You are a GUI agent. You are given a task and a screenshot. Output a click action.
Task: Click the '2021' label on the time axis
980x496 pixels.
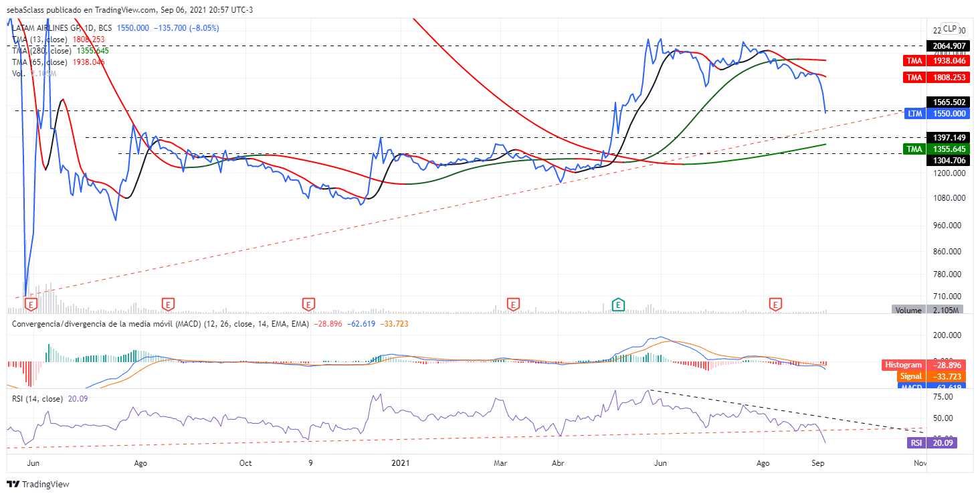tap(400, 463)
